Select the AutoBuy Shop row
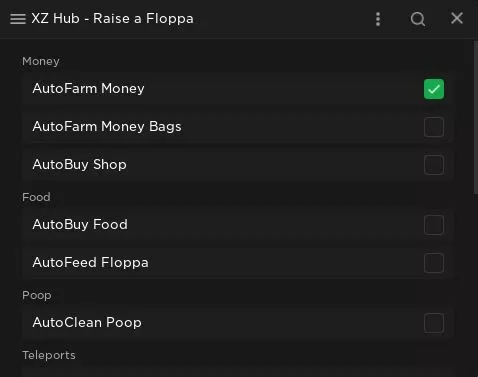Image resolution: width=478 pixels, height=377 pixels. pyautogui.click(x=237, y=165)
